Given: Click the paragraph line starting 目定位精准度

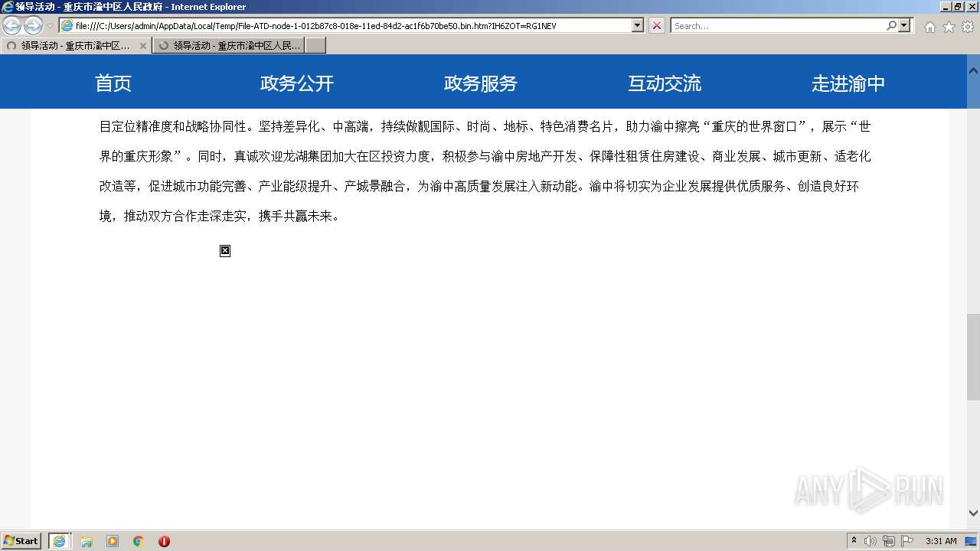Looking at the screenshot, I should 485,126.
